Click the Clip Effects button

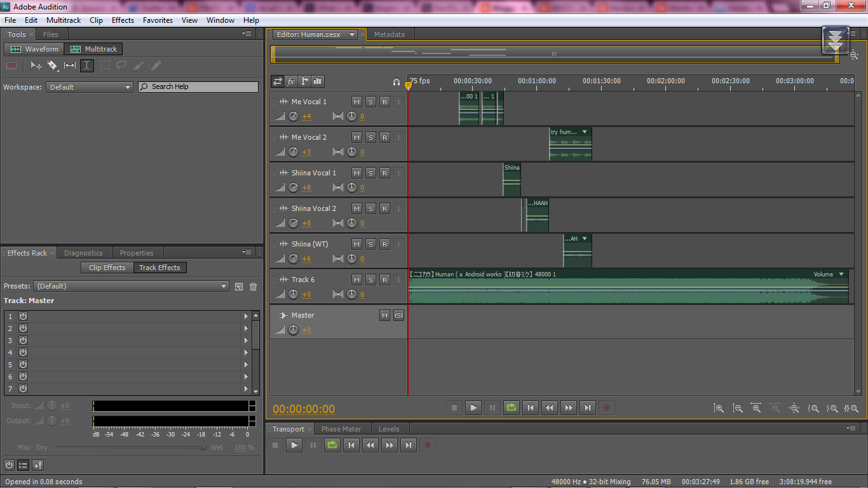[x=107, y=268]
